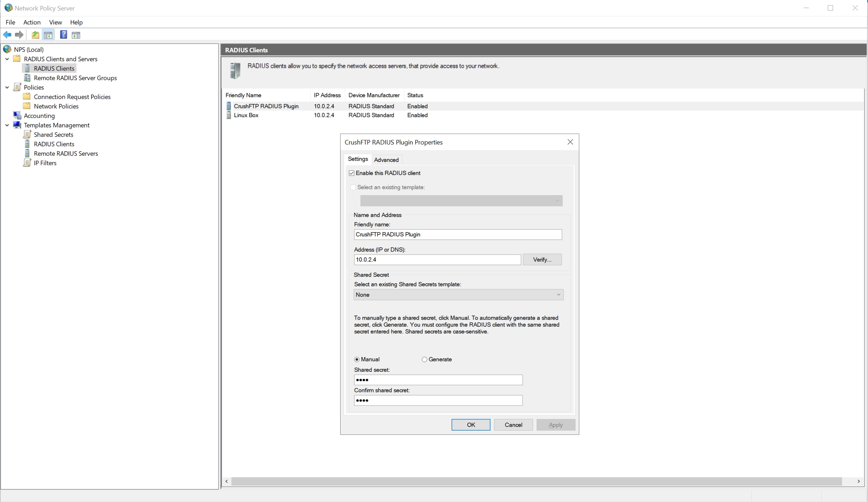Screen dimensions: 868x502
Task: Select the NPS (Local) root node
Action: click(29, 49)
